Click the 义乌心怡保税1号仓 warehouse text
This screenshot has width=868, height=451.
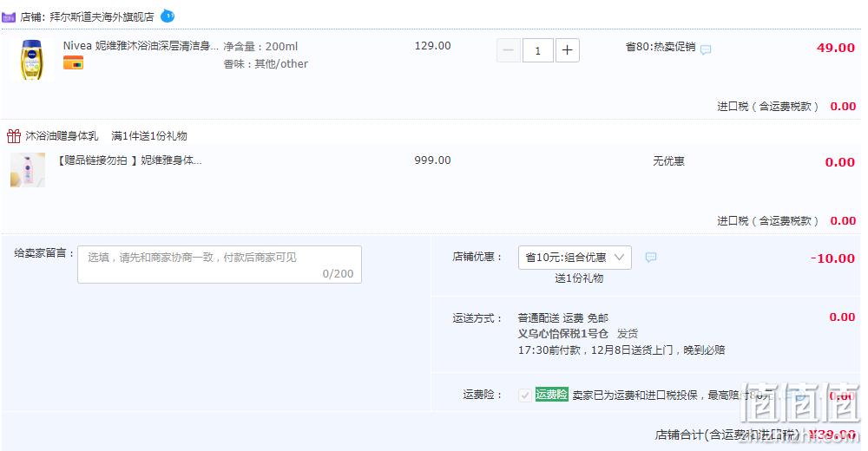coord(563,334)
